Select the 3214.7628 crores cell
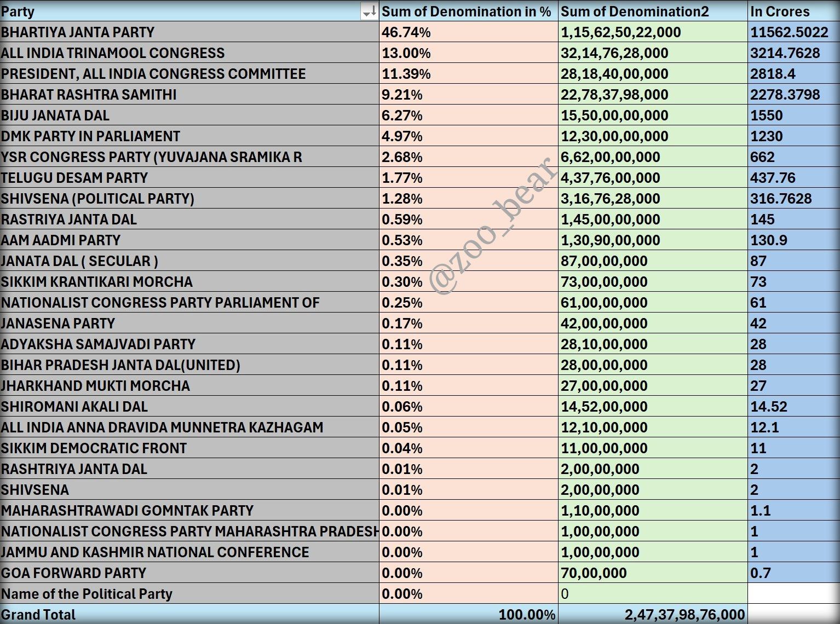 (794, 53)
